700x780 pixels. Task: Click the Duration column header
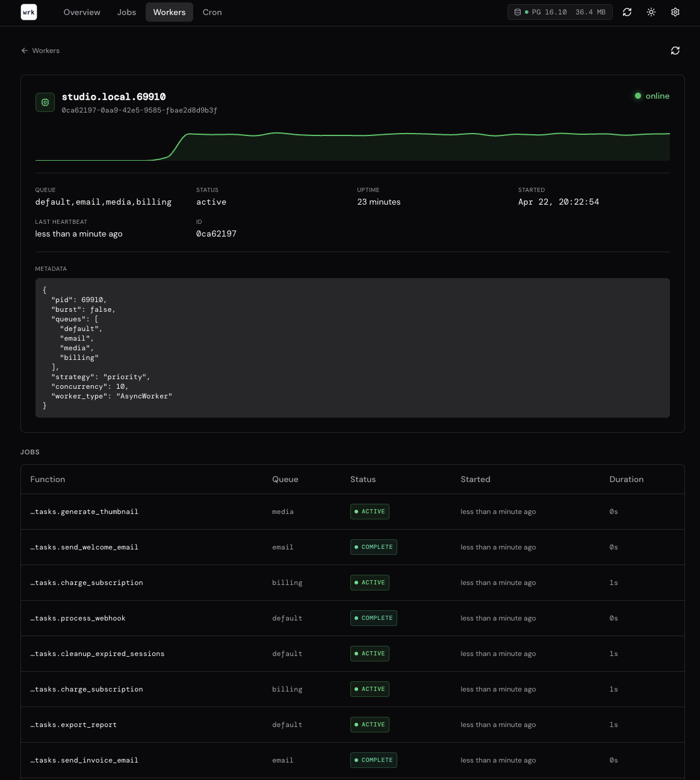point(626,479)
